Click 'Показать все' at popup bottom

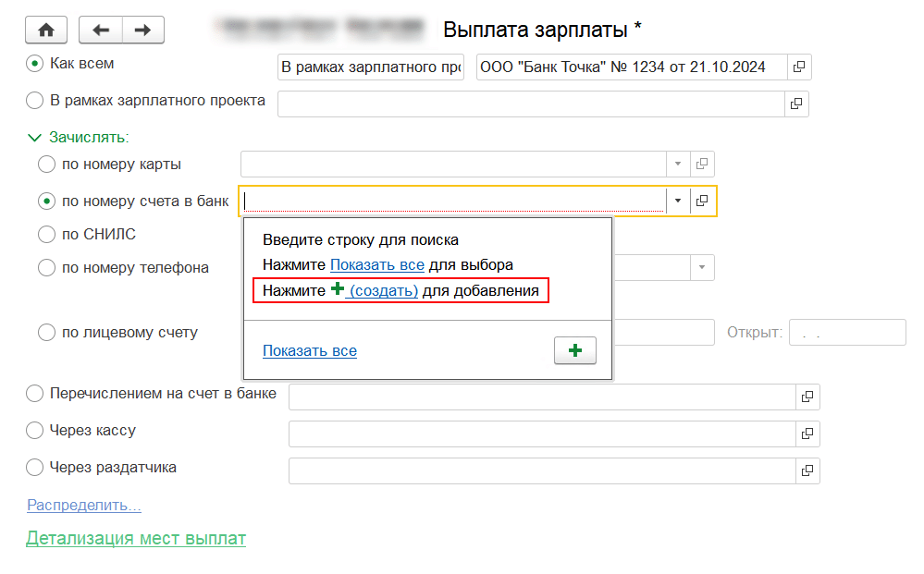309,351
